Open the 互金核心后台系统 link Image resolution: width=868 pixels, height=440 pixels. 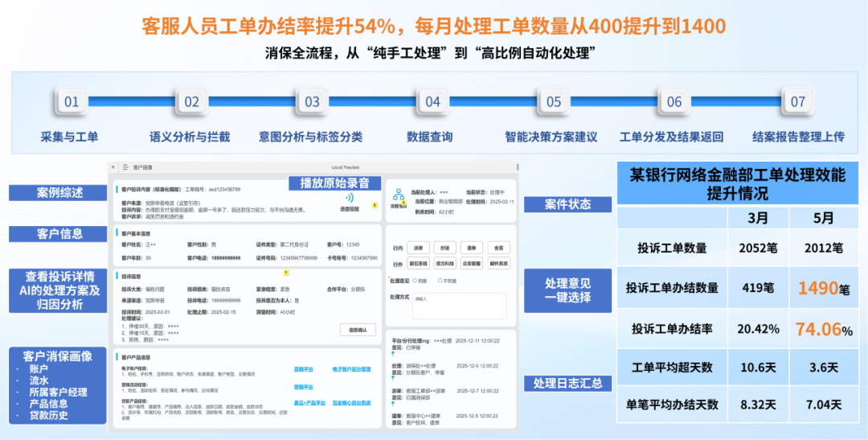coord(351,403)
